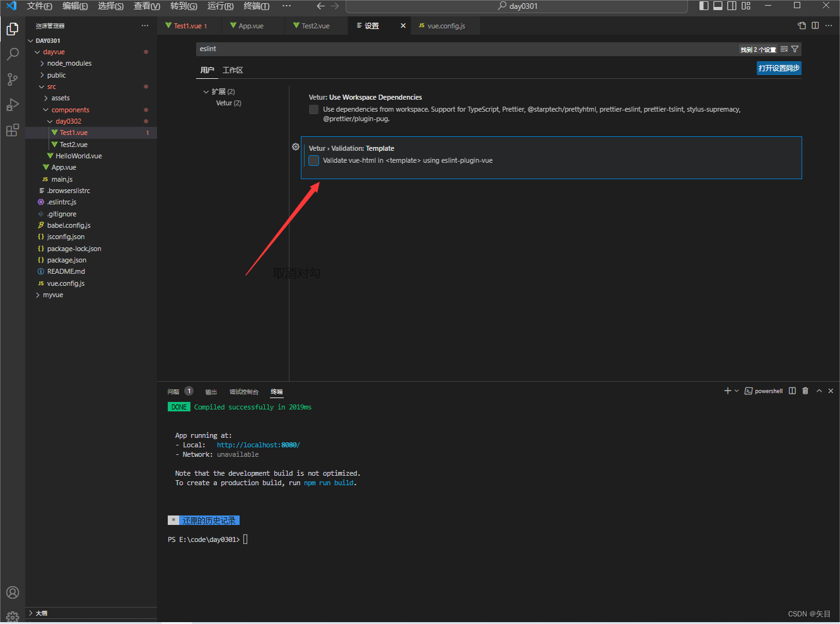Add a new terminal with plus icon
This screenshot has height=624, width=840.
pyautogui.click(x=727, y=391)
